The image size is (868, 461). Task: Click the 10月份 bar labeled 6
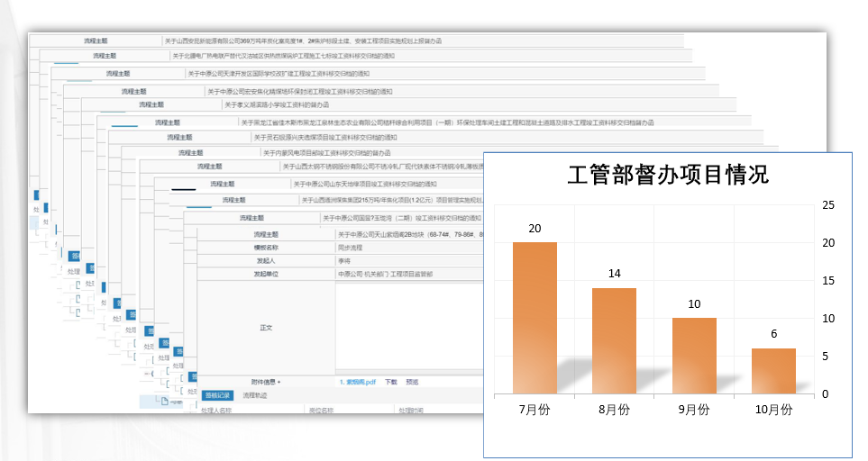pos(773,371)
